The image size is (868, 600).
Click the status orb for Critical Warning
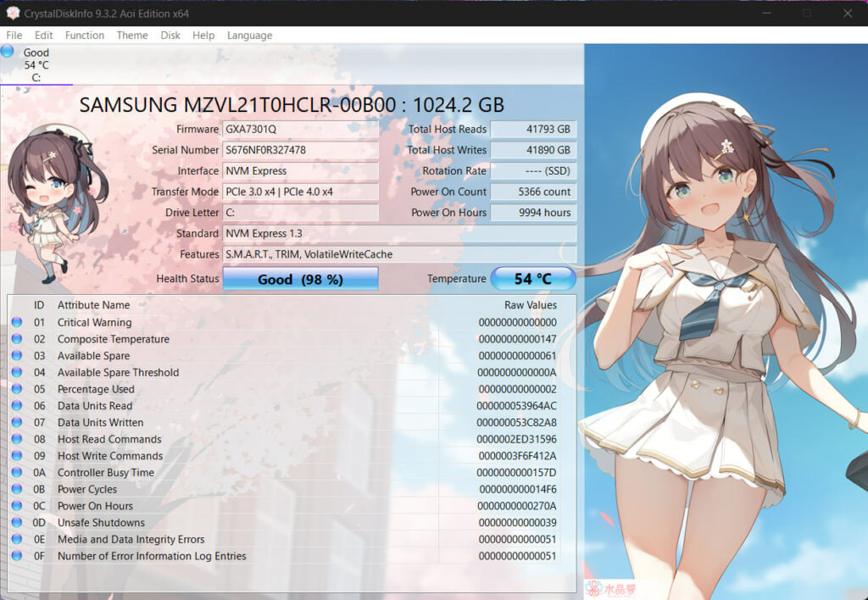coord(17,322)
